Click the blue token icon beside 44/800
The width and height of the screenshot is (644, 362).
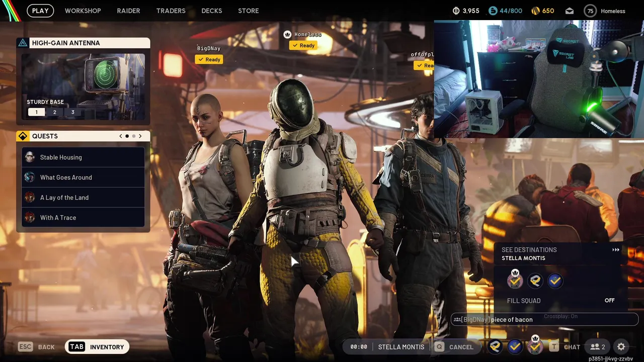point(493,11)
